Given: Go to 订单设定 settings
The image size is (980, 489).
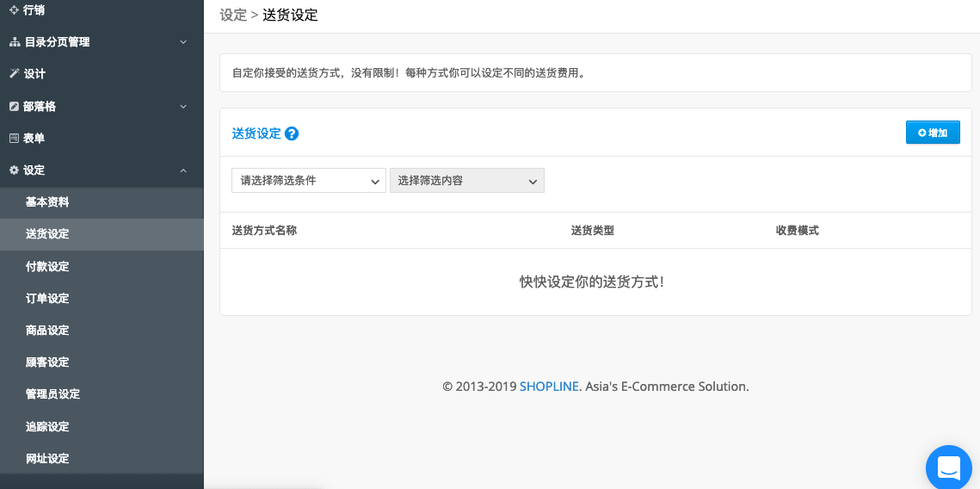Looking at the screenshot, I should tap(102, 299).
